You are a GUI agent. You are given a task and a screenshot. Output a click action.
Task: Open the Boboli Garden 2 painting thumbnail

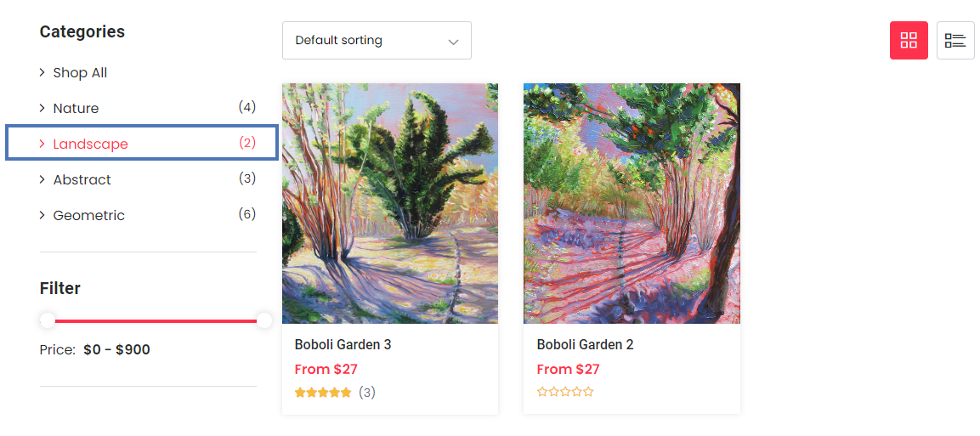632,203
